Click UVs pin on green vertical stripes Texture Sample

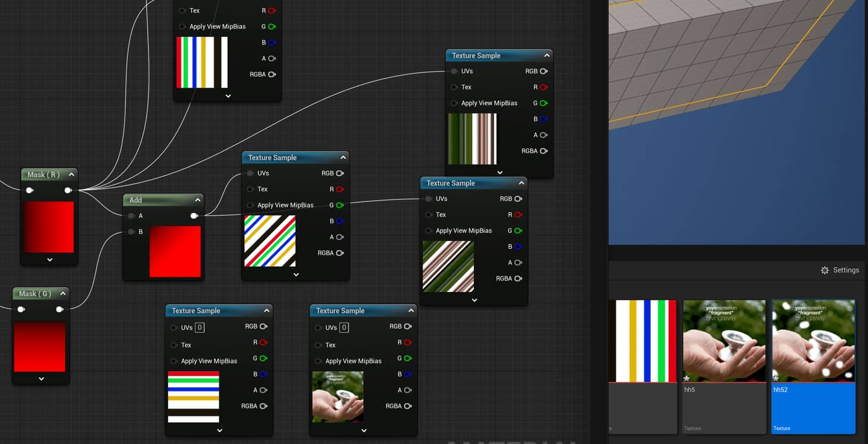454,71
